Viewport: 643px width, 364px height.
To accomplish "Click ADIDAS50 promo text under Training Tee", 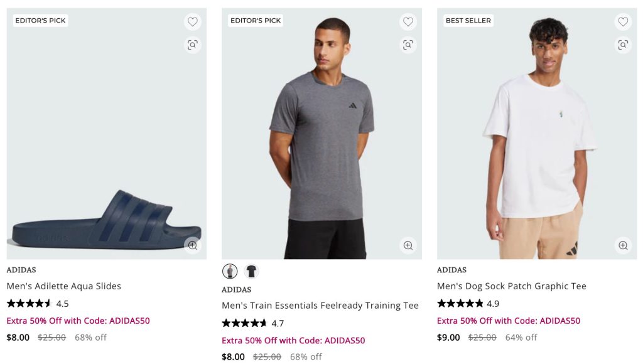I will [x=293, y=341].
